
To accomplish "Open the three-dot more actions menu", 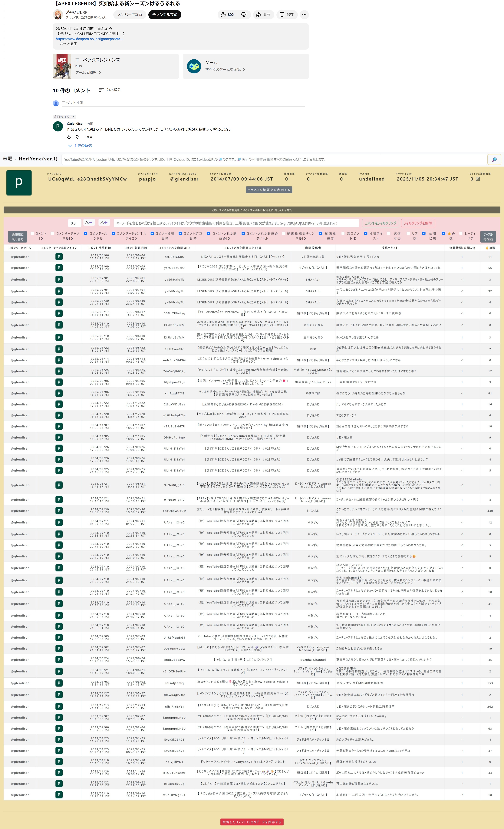I will (x=304, y=15).
